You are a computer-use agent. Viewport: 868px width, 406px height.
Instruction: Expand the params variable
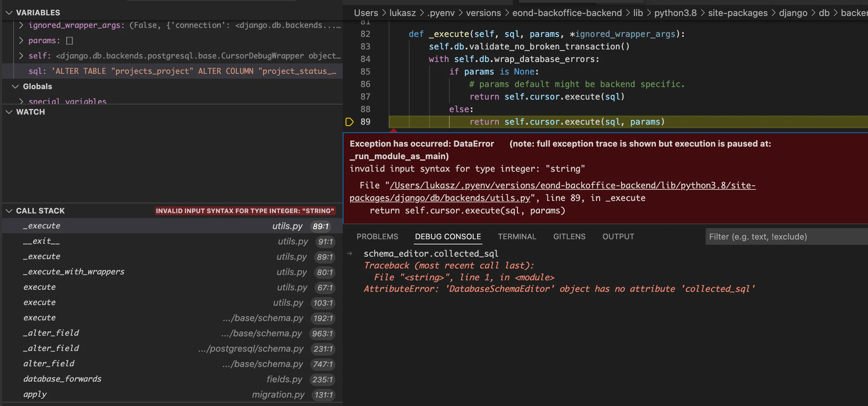21,40
